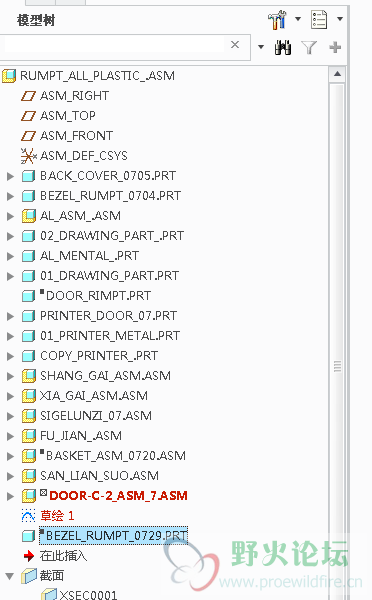Image resolution: width=372 pixels, height=600 pixels.
Task: Click the tree display options list icon
Action: point(319,20)
